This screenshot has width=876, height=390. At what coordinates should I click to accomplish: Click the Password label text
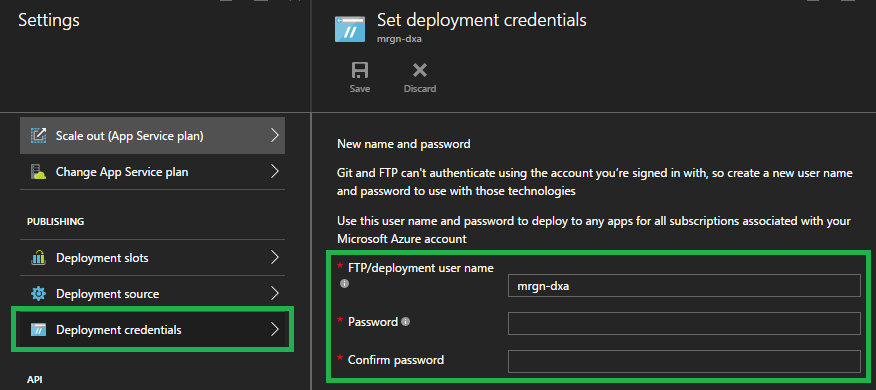tap(373, 322)
